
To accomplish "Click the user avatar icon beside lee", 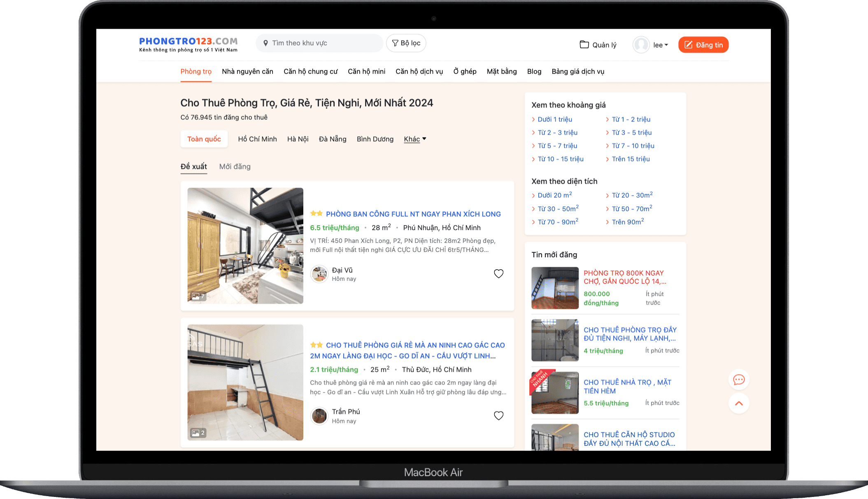I will (641, 45).
